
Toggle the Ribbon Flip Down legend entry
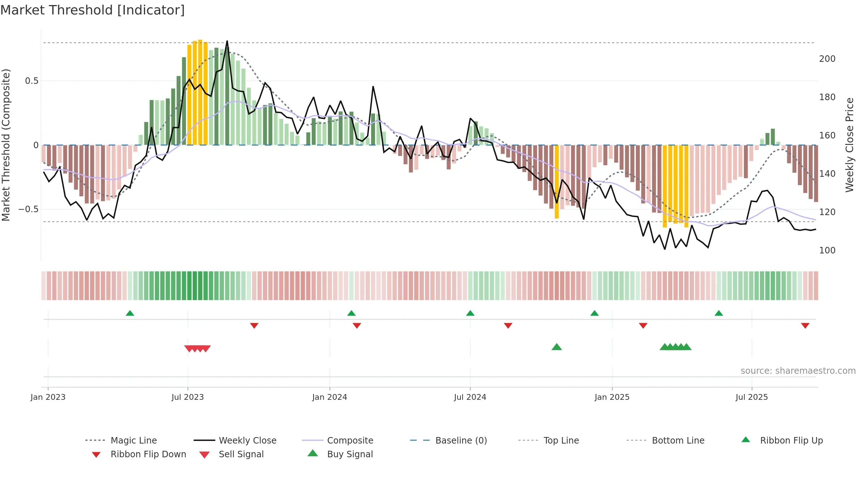click(x=139, y=454)
